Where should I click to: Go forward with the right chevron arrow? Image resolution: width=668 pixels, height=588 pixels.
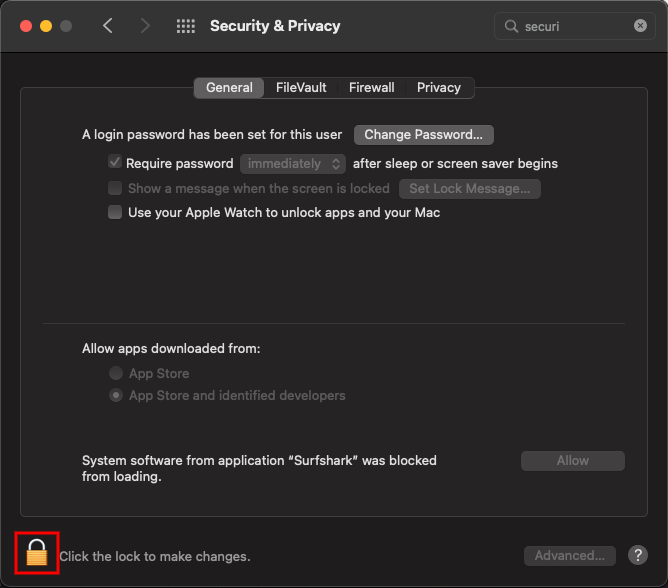[x=145, y=26]
